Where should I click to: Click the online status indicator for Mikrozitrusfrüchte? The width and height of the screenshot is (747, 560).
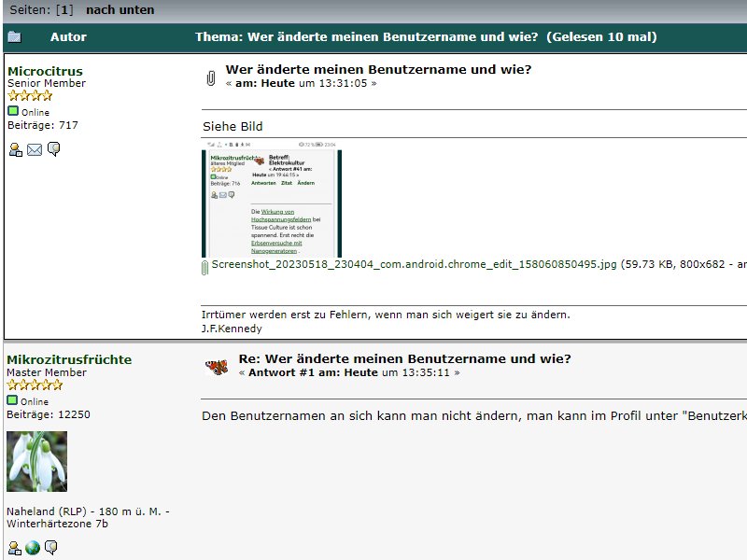pyautogui.click(x=13, y=400)
